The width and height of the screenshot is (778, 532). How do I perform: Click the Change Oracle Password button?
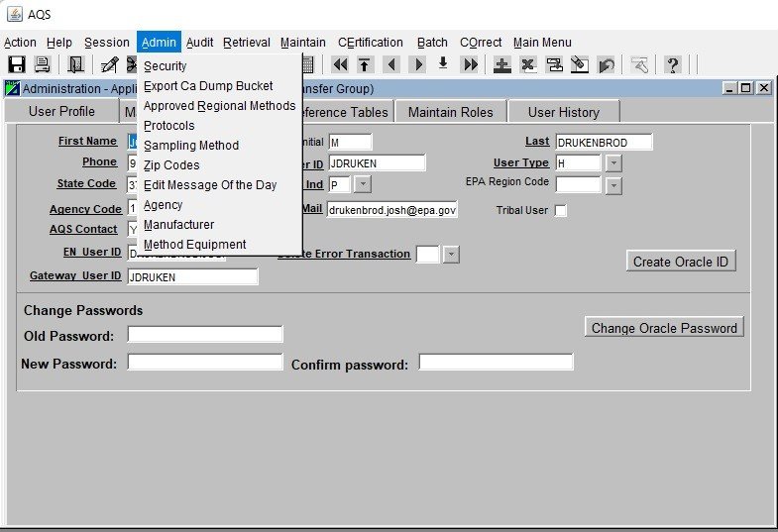[x=664, y=328]
